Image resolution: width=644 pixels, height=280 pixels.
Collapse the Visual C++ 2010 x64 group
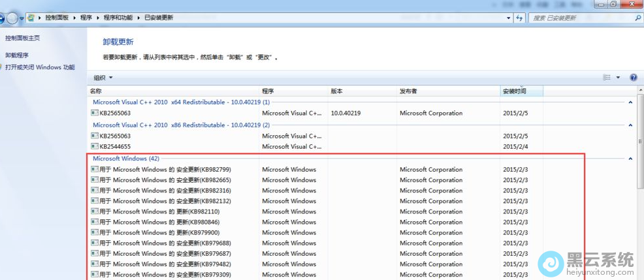[630, 102]
